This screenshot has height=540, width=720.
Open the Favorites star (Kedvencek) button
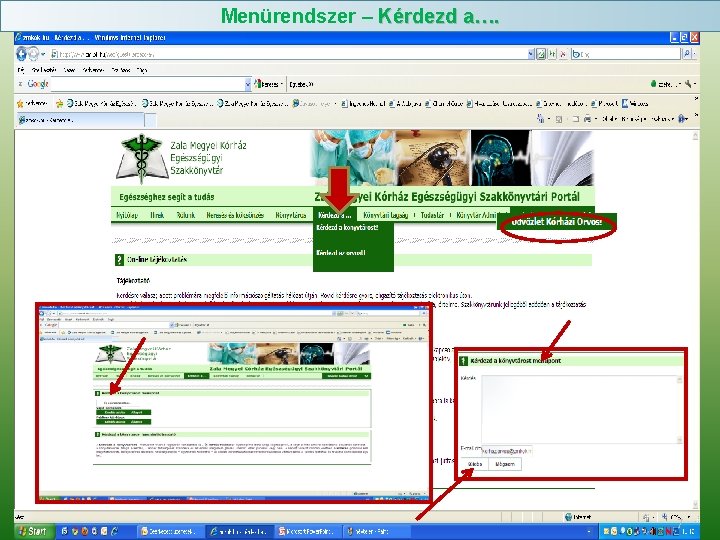pyautogui.click(x=32, y=103)
